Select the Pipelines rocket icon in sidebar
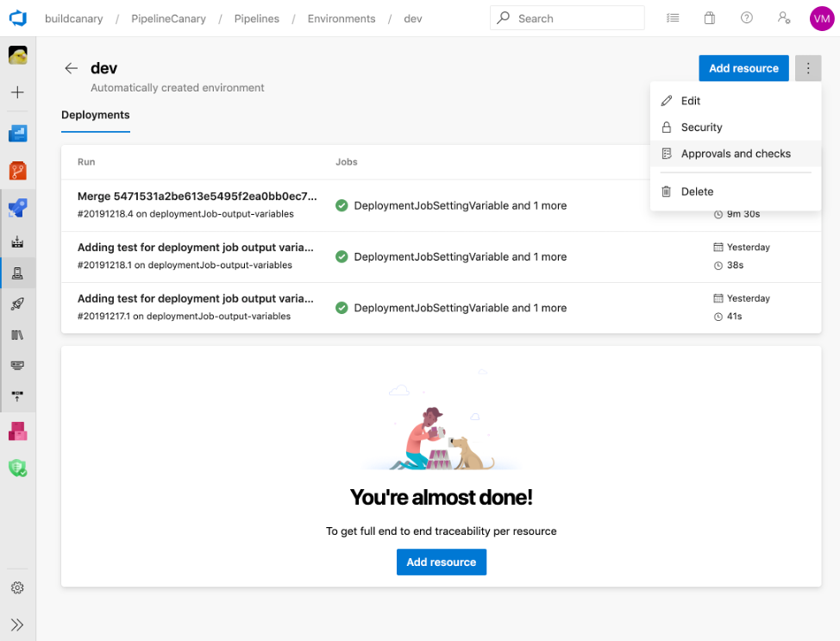Viewport: 840px width, 641px height. click(x=17, y=208)
